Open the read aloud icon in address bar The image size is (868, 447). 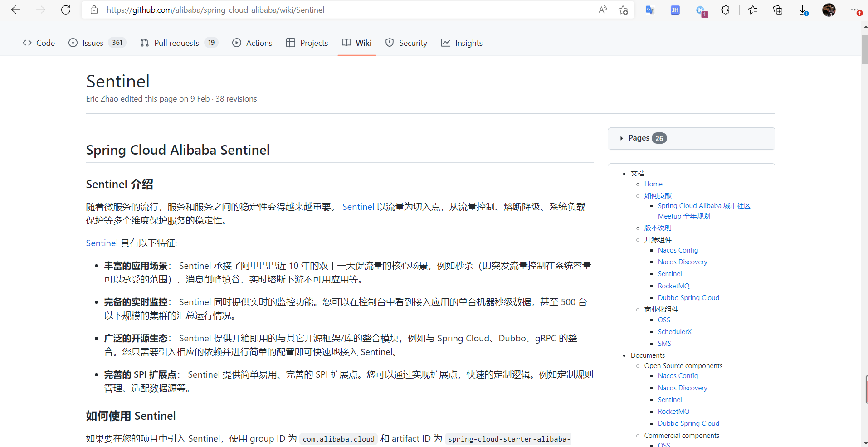603,10
